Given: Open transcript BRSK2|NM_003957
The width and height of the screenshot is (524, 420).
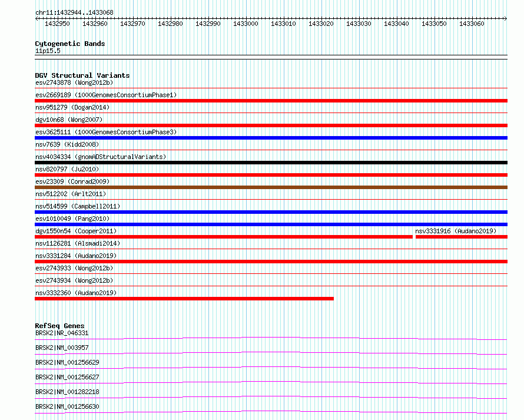Looking at the screenshot, I should click(x=62, y=348).
